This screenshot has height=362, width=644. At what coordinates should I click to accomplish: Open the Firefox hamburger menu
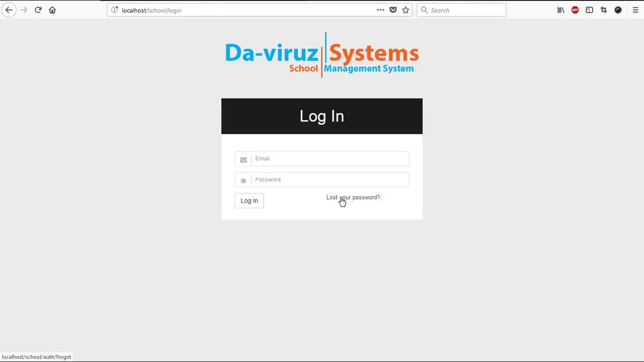click(635, 10)
